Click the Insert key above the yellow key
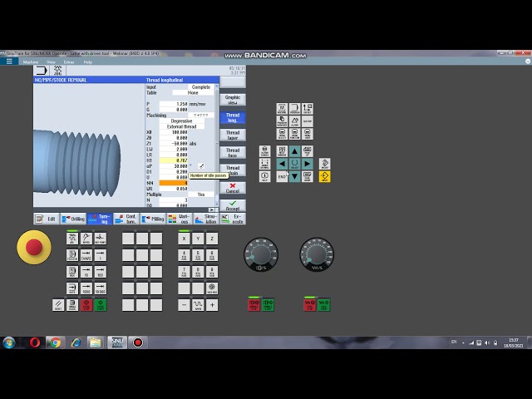Image resolution: width=532 pixels, height=399 pixels. (325, 164)
